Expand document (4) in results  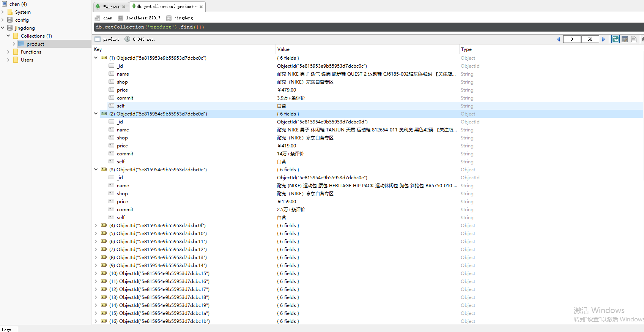point(96,225)
